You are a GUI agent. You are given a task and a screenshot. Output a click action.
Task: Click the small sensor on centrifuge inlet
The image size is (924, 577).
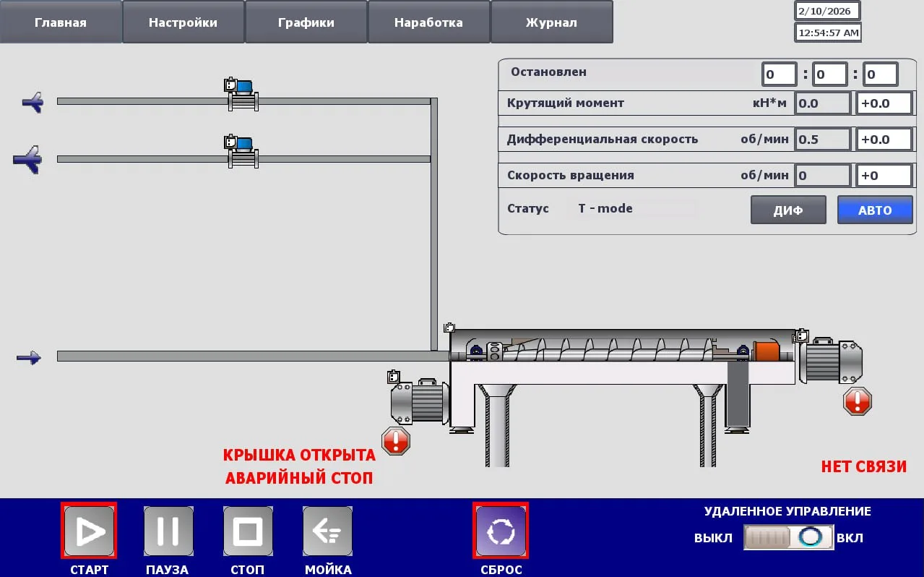tap(449, 328)
